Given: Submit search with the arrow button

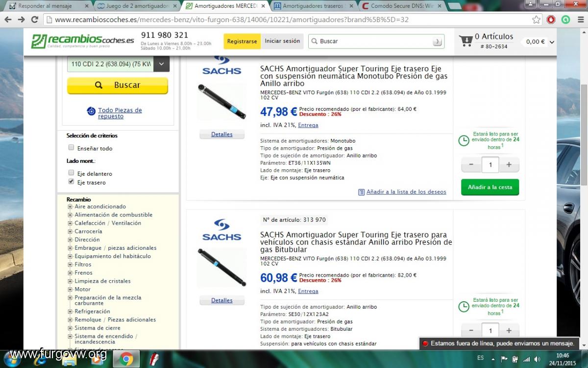Looking at the screenshot, I should (437, 42).
